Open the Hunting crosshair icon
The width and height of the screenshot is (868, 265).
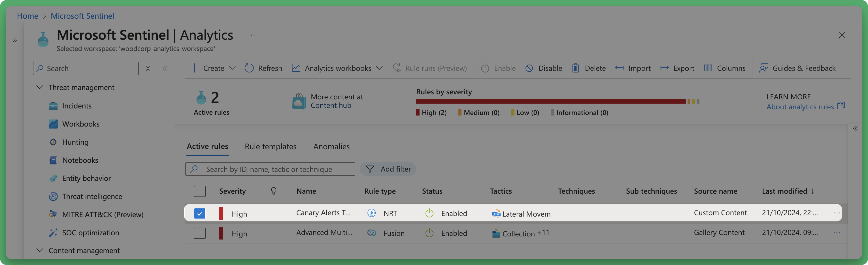point(53,142)
